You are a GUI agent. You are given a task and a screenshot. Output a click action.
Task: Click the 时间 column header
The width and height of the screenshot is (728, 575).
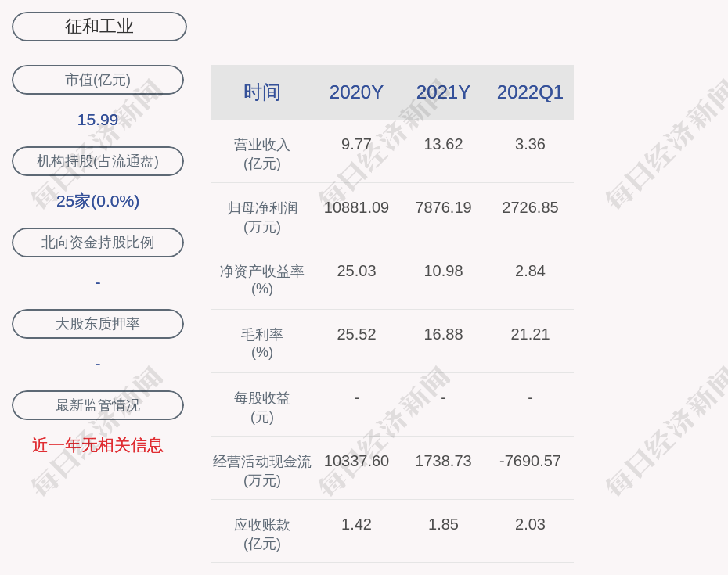click(x=262, y=92)
